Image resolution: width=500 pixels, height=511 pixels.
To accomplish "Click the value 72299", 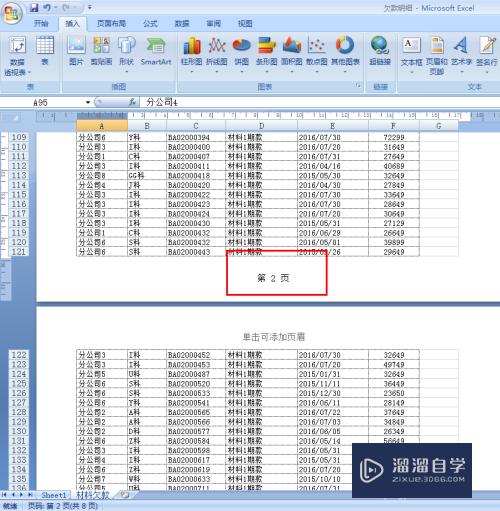I will point(394,137).
